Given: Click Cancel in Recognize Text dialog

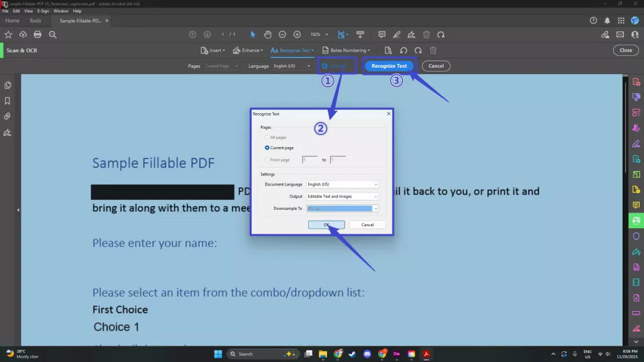Looking at the screenshot, I should tap(367, 225).
